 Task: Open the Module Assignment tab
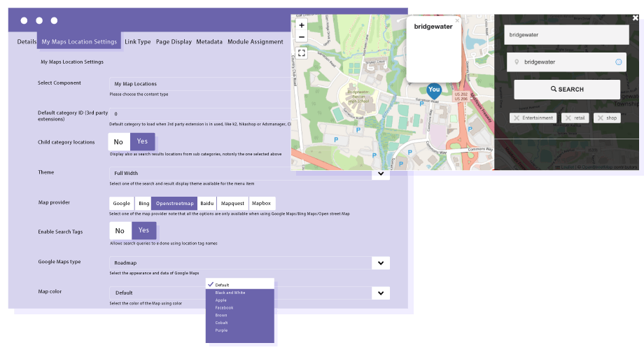(x=255, y=42)
